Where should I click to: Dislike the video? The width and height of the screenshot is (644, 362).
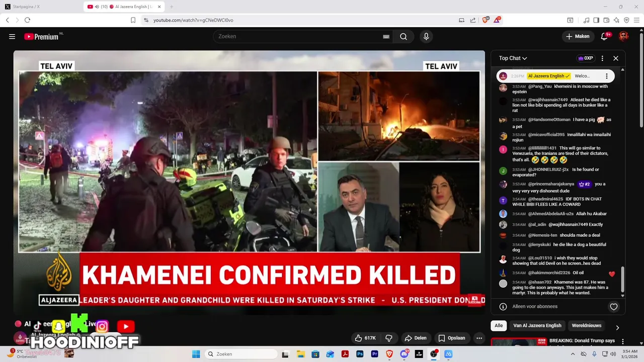(389, 338)
